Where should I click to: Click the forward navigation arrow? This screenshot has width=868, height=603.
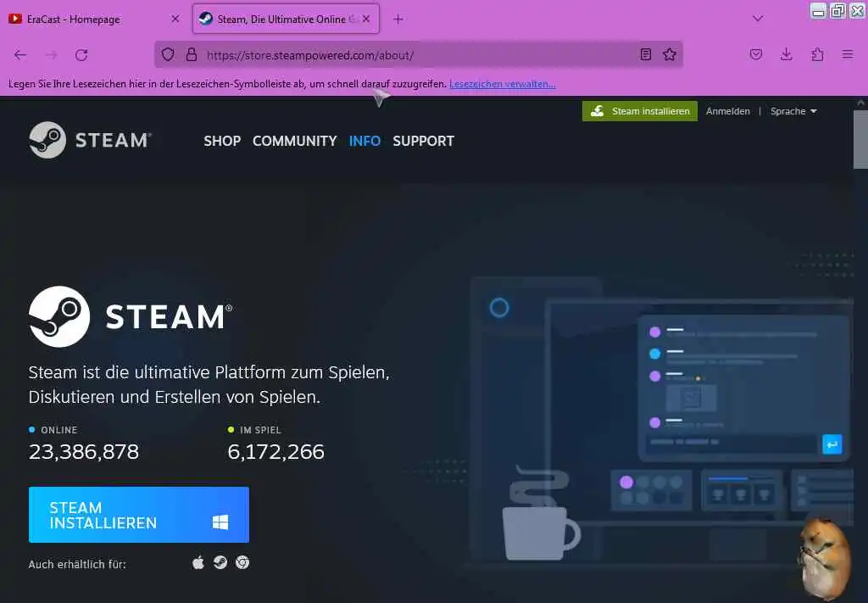click(51, 55)
